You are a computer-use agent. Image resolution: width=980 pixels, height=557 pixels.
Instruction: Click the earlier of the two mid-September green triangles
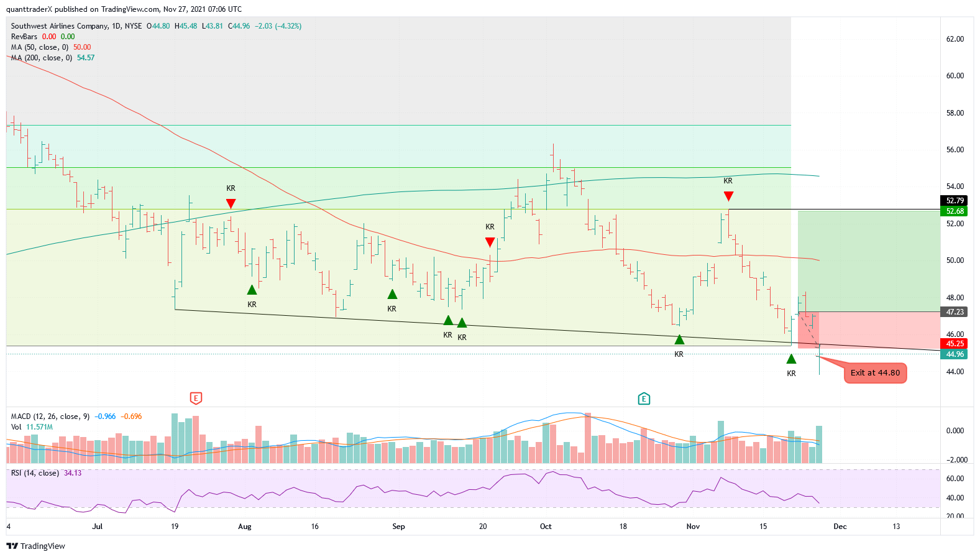click(x=448, y=320)
